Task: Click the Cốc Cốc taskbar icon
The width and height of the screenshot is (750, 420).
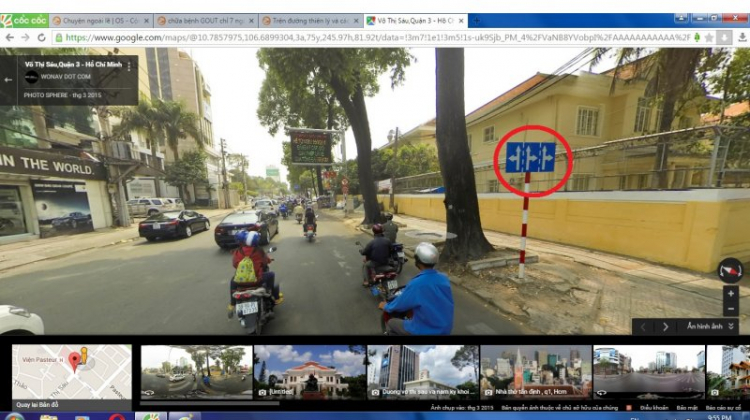Action: [x=151, y=416]
